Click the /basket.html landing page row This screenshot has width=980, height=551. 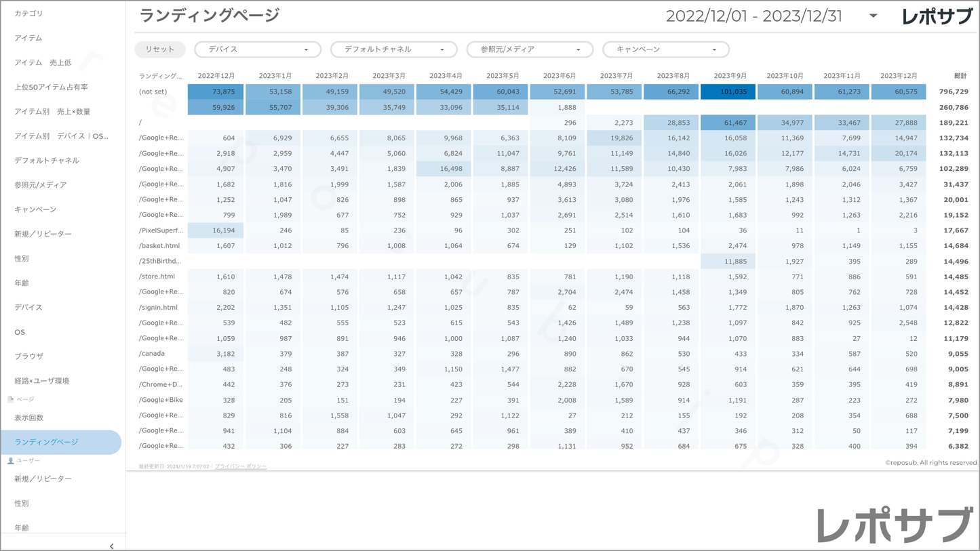coord(159,245)
